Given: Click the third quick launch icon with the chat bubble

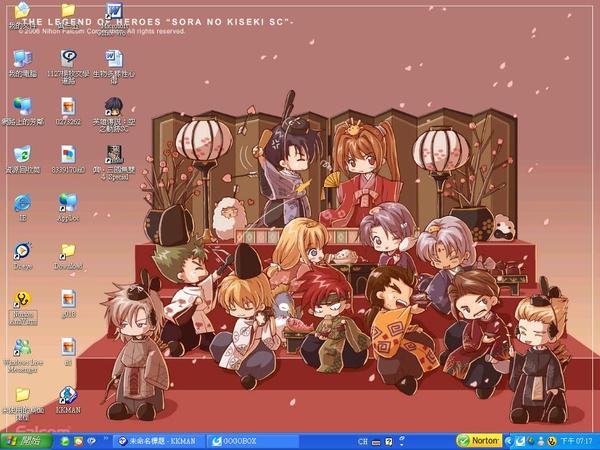Looking at the screenshot, I should click(91, 441).
